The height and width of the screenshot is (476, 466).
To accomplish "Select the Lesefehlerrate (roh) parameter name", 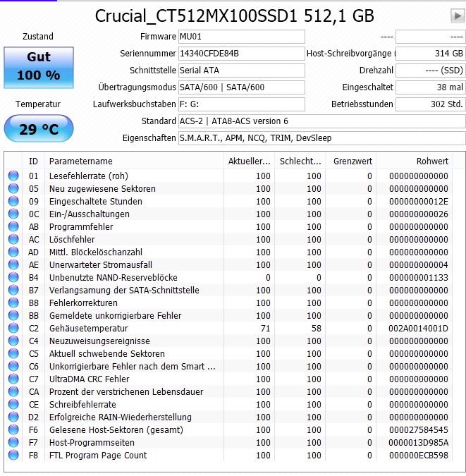I will [89, 176].
